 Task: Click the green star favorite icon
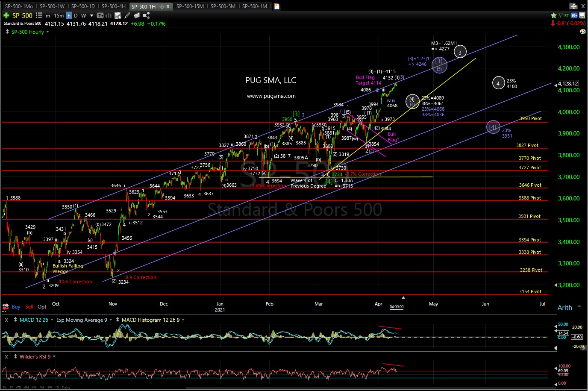pyautogui.click(x=553, y=15)
